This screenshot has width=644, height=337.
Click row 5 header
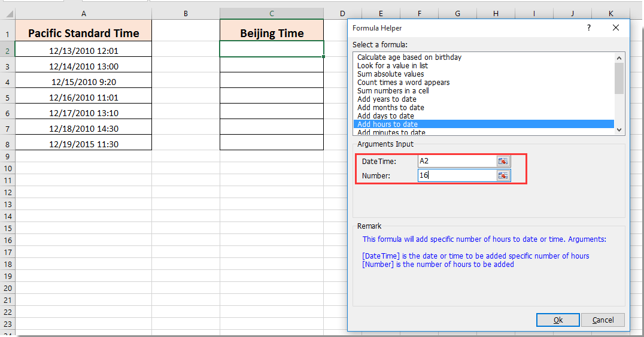(8, 98)
